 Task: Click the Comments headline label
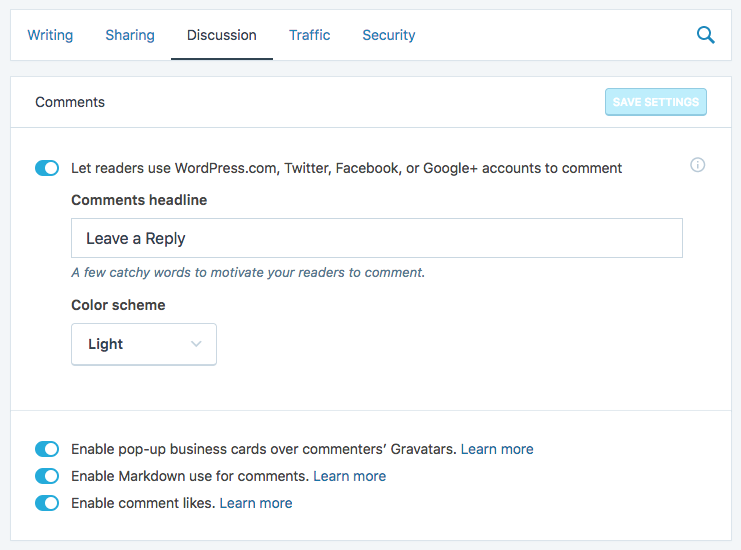(139, 200)
